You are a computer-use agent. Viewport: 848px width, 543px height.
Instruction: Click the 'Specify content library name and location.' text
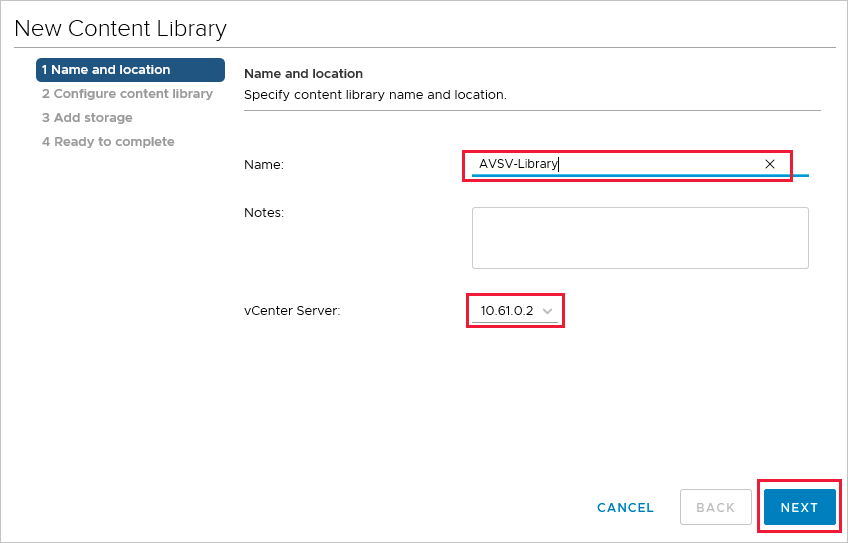(375, 95)
